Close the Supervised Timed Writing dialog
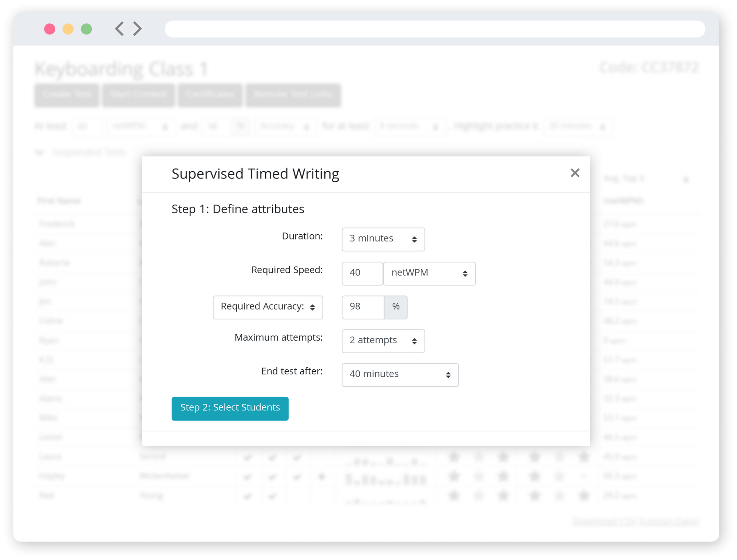 (x=575, y=173)
